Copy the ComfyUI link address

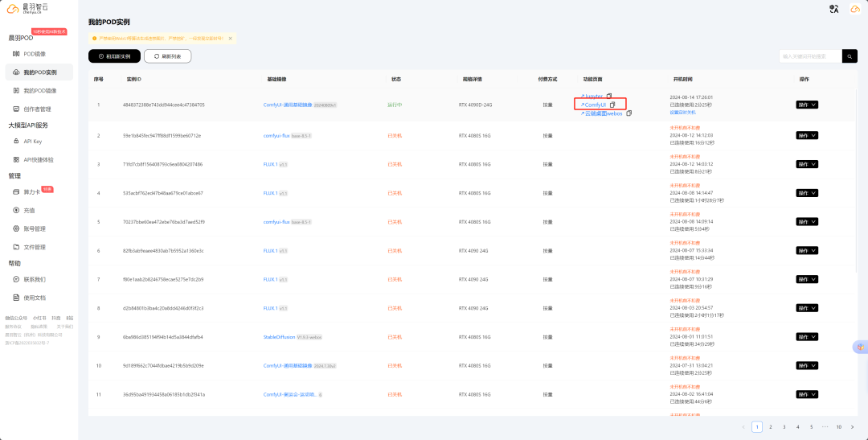612,105
